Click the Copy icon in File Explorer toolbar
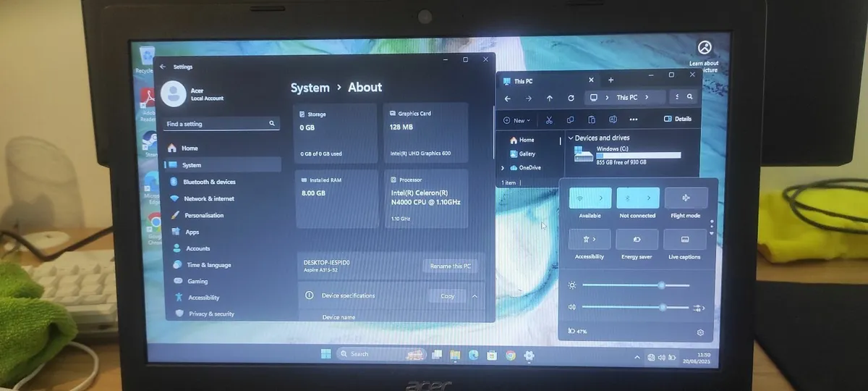 [x=571, y=120]
